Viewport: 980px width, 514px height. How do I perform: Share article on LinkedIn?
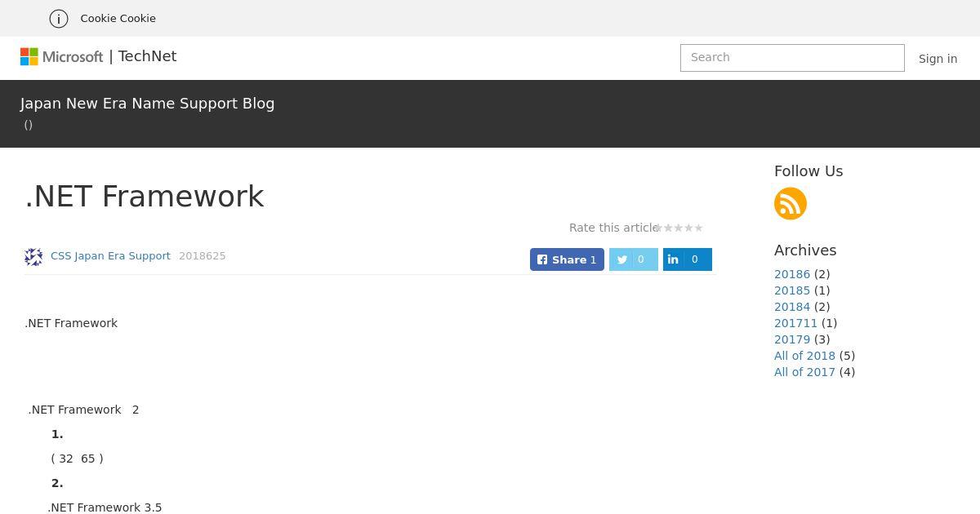688,259
